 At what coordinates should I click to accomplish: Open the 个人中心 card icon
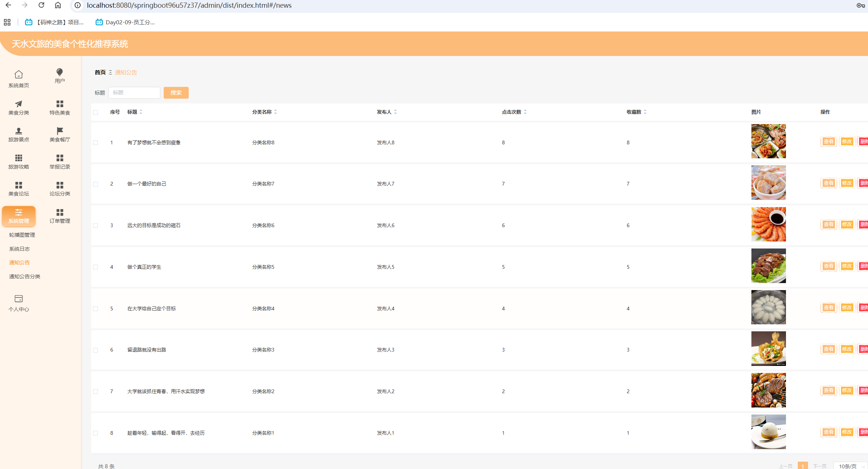pyautogui.click(x=18, y=299)
